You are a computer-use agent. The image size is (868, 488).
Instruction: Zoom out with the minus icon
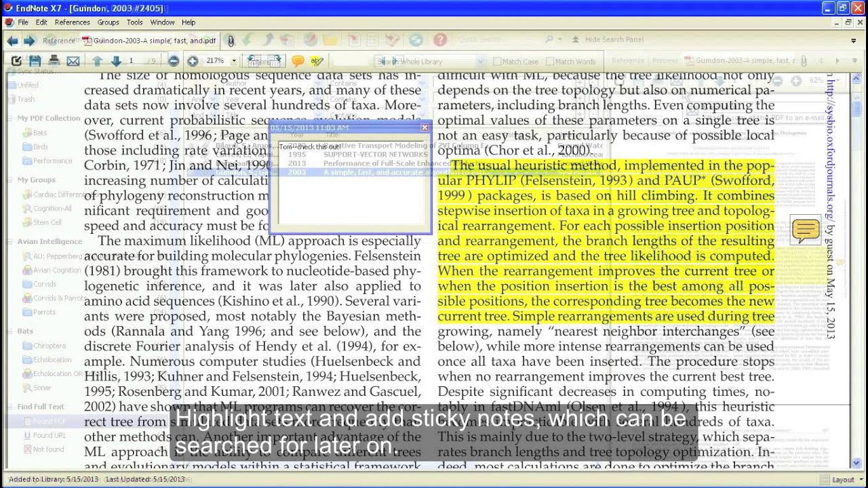[174, 61]
